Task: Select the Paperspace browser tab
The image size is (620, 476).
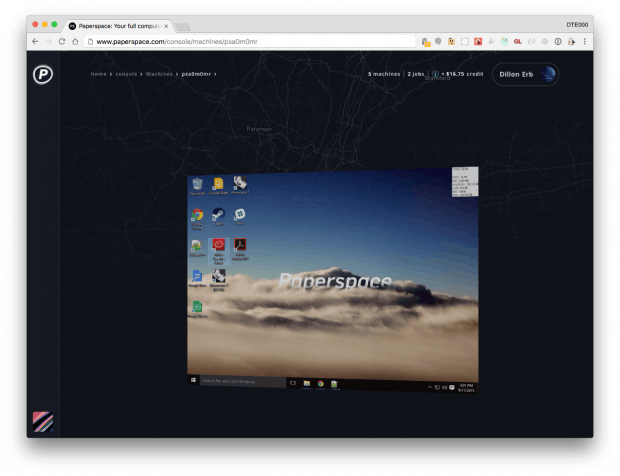Action: (x=119, y=26)
